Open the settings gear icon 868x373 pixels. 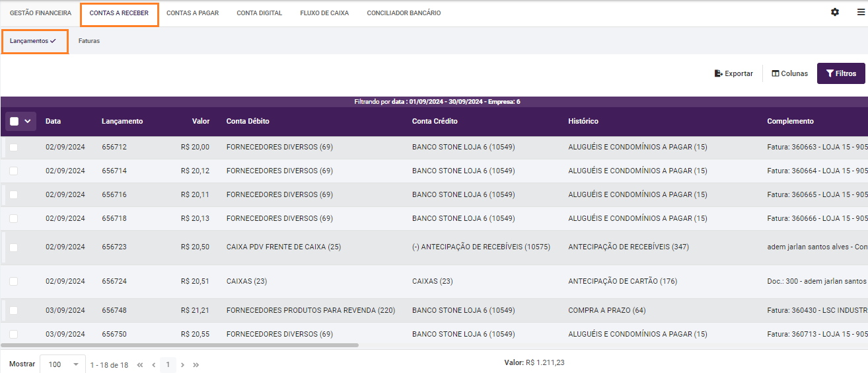click(x=835, y=12)
